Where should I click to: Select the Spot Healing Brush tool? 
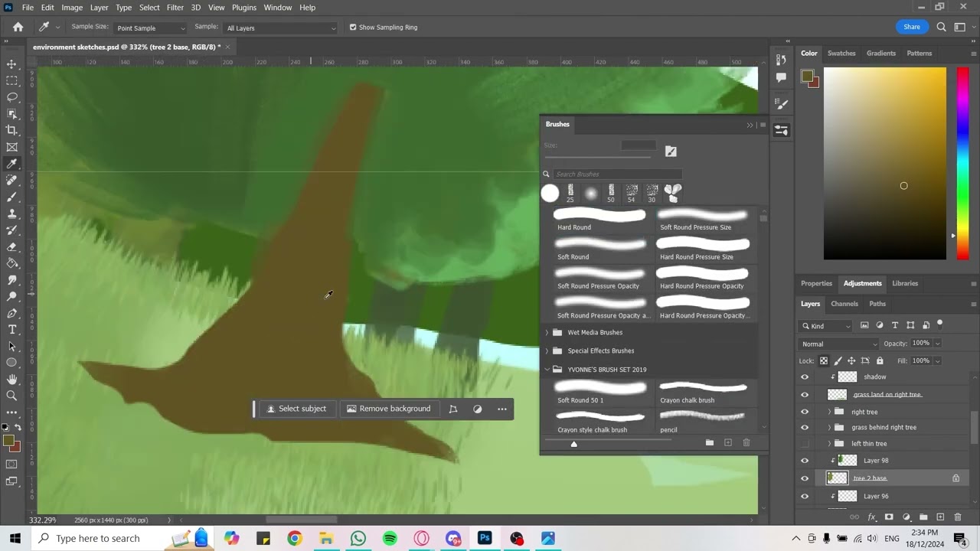click(x=12, y=181)
